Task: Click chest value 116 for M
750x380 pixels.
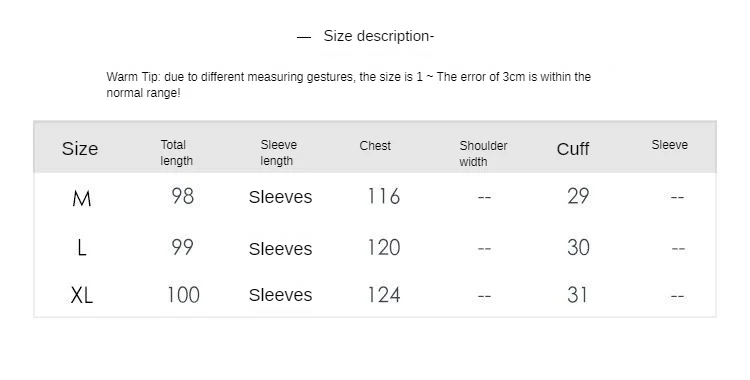Action: [384, 196]
